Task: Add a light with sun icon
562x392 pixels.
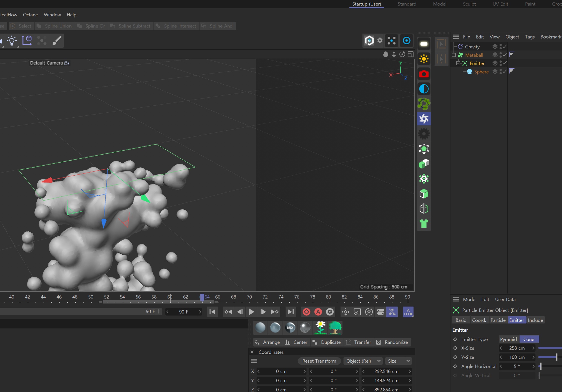Action: tap(424, 59)
